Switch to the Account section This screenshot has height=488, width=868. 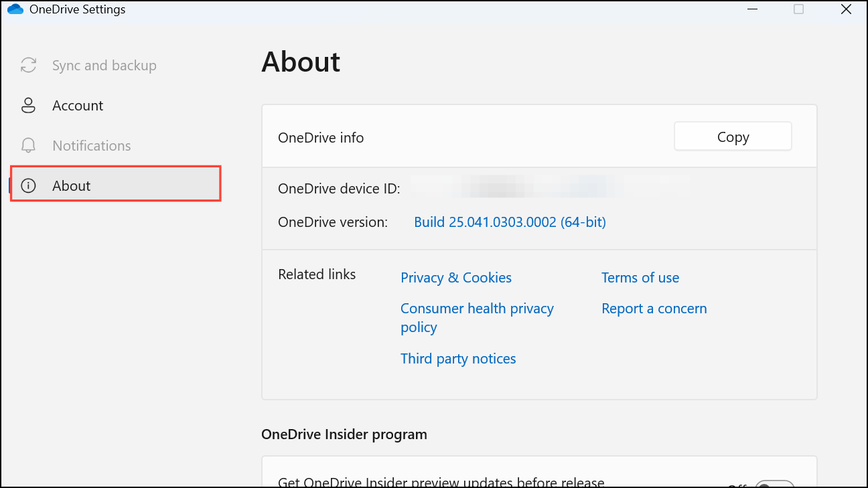[x=78, y=105]
